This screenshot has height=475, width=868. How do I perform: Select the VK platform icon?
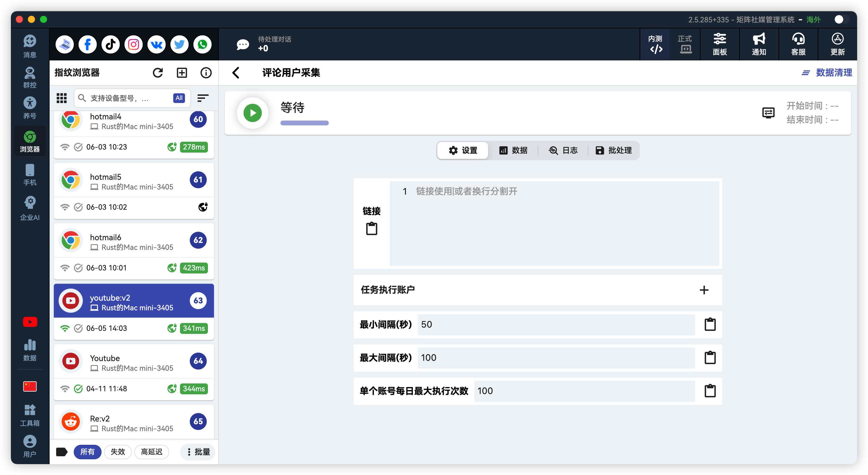coord(156,44)
